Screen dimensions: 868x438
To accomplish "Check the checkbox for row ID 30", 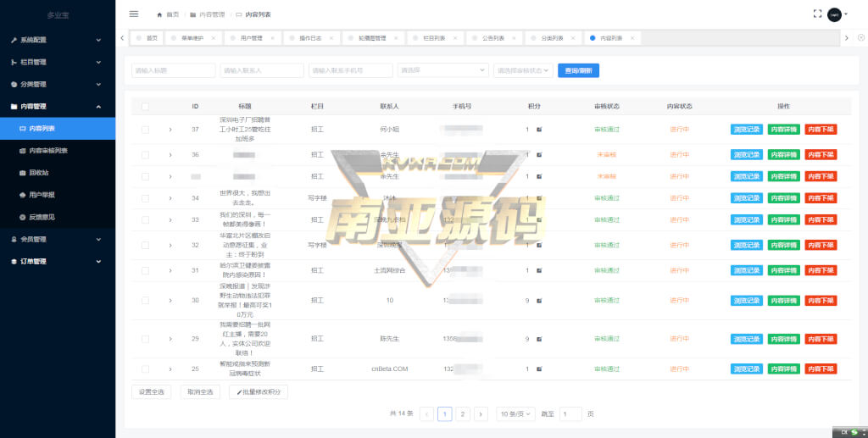I will click(145, 301).
